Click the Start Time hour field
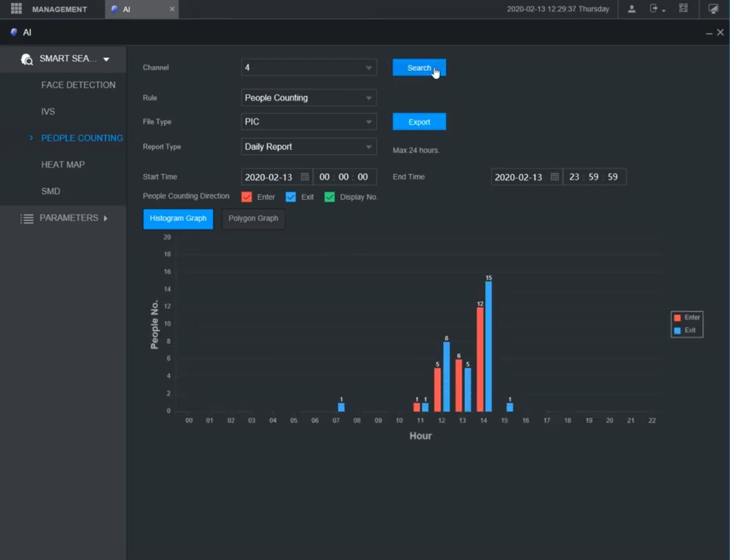This screenshot has height=560, width=730. (324, 177)
